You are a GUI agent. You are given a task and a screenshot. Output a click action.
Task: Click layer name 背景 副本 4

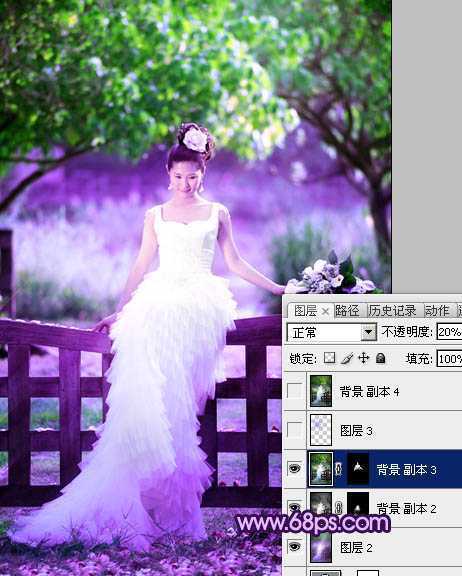tap(369, 392)
